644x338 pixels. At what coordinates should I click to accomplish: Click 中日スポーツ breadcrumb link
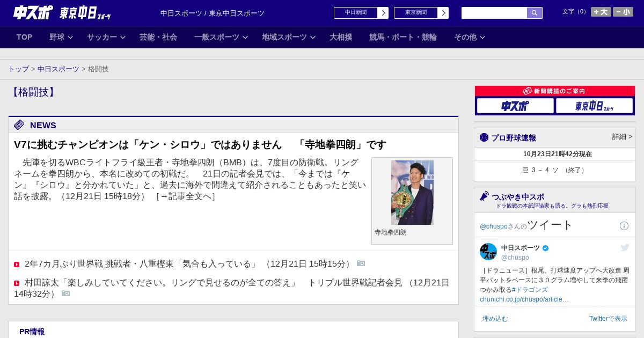point(58,69)
